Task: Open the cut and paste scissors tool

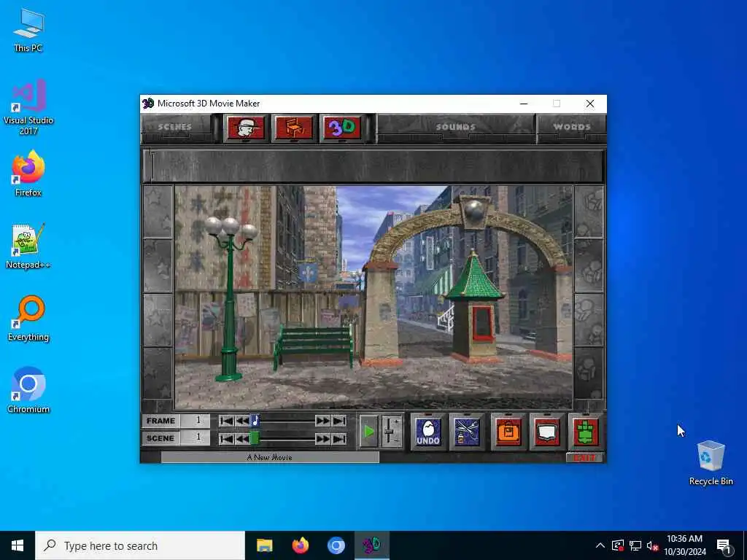Action: [466, 432]
